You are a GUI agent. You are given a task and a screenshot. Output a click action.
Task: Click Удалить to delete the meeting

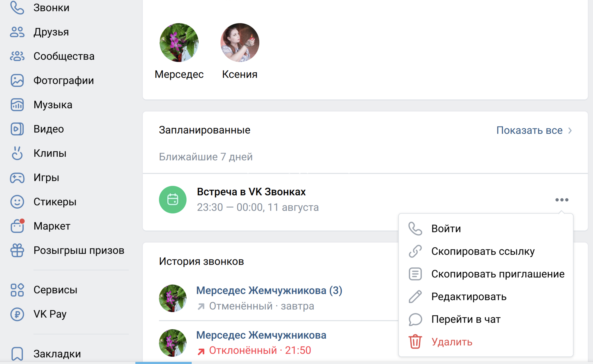452,342
